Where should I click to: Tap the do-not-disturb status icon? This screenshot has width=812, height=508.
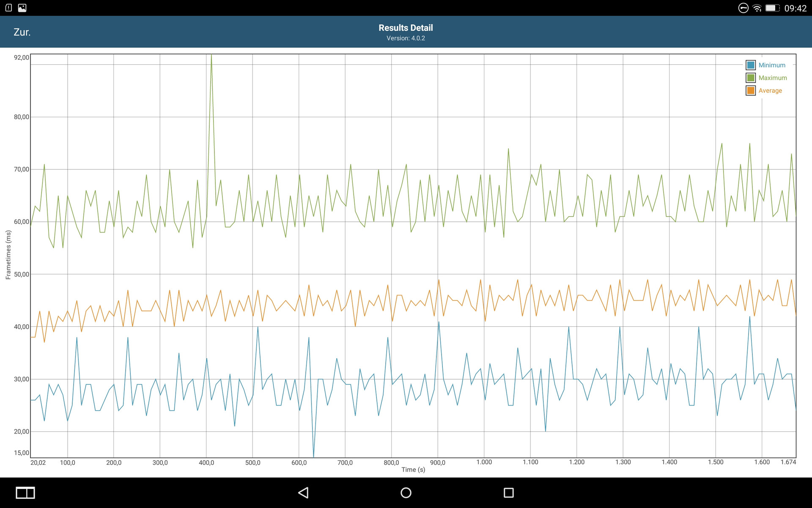coord(743,8)
